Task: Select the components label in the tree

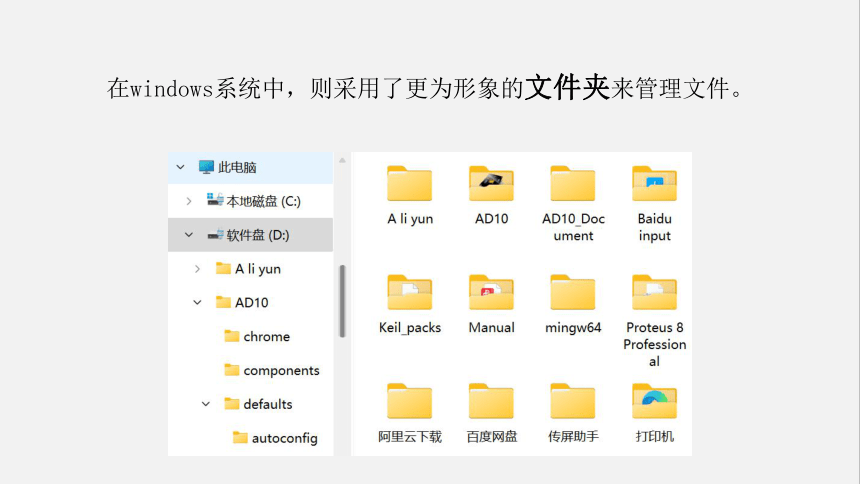Action: click(281, 370)
